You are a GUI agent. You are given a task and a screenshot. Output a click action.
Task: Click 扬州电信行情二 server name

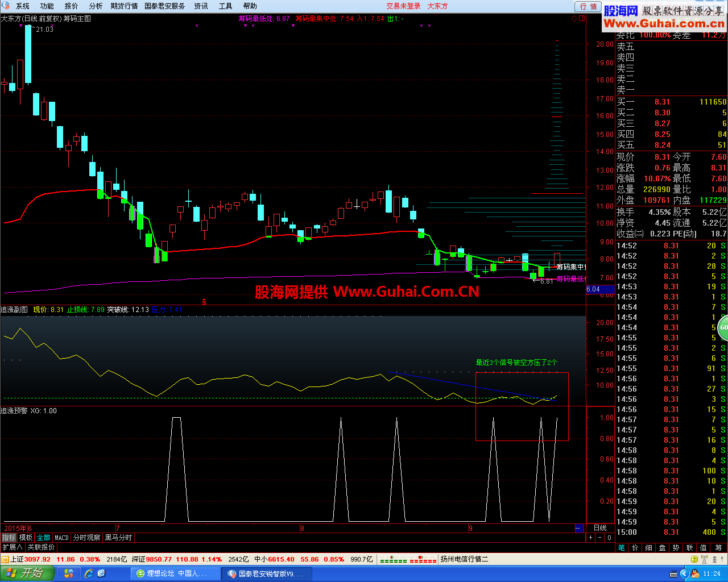click(x=464, y=559)
